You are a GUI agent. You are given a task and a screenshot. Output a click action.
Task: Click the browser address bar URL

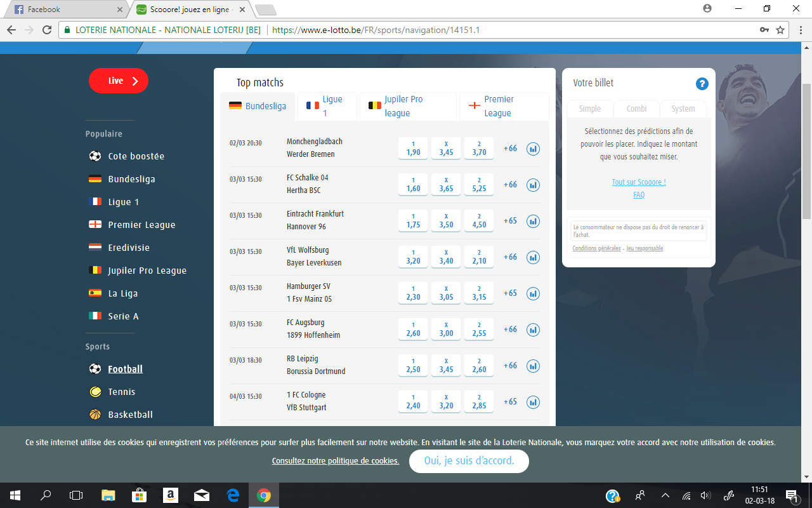376,30
